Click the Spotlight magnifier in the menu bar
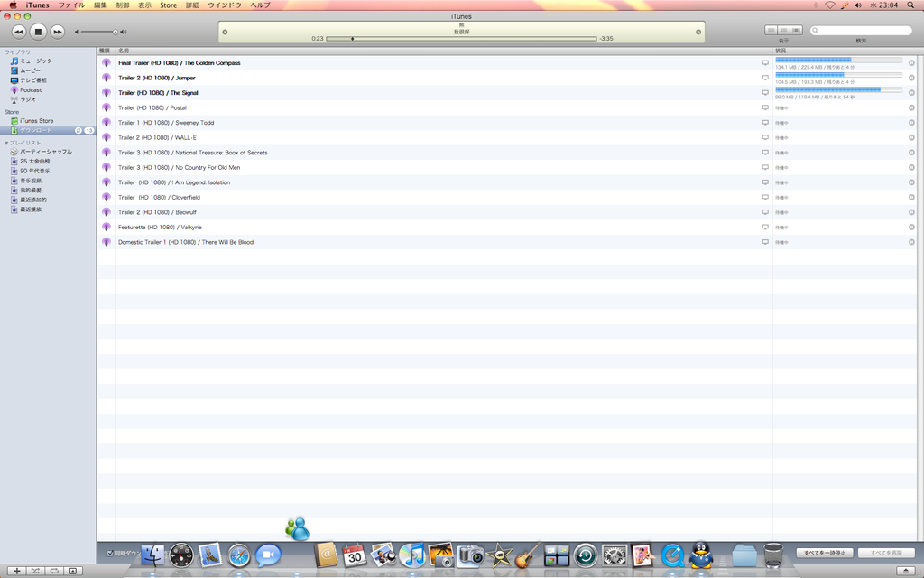 910,5
